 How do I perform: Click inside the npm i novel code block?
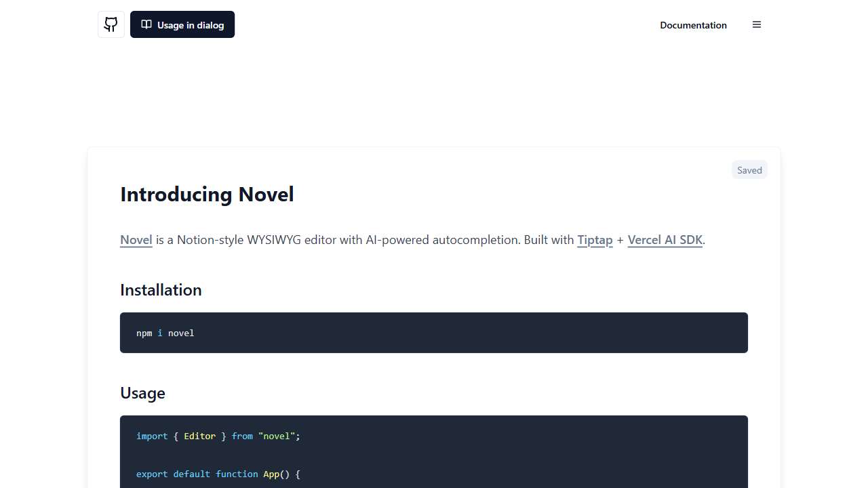(x=434, y=333)
